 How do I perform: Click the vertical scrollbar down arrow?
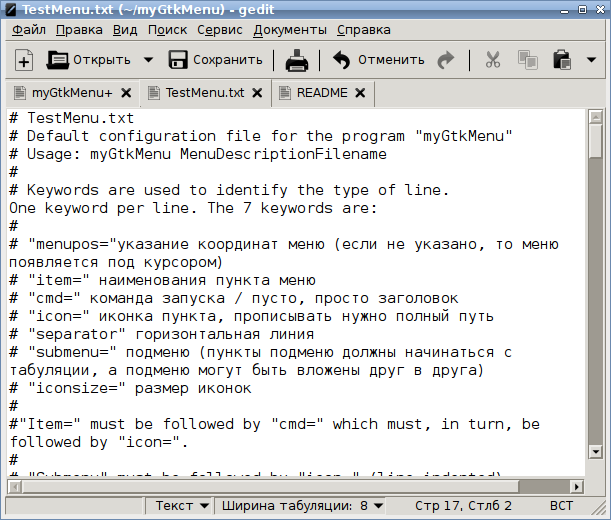(595, 452)
